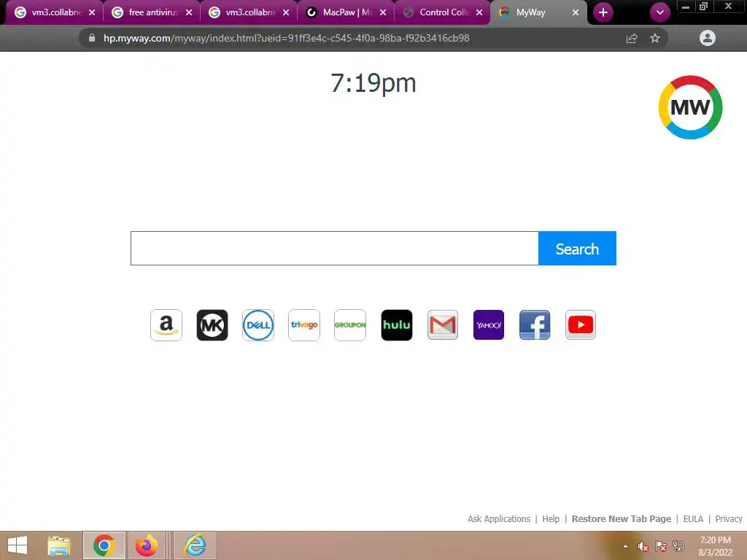
Task: Bookmark this page with the star icon
Action: (655, 38)
